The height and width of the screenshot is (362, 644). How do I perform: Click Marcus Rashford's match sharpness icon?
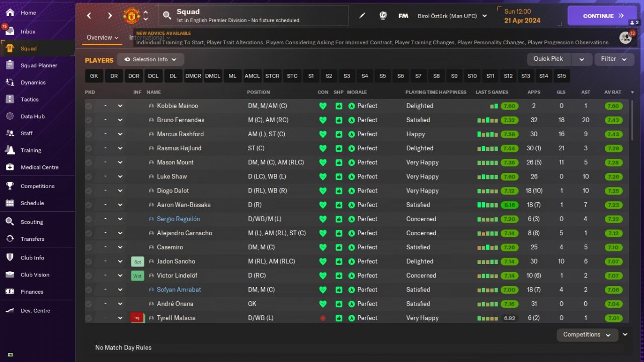339,134
